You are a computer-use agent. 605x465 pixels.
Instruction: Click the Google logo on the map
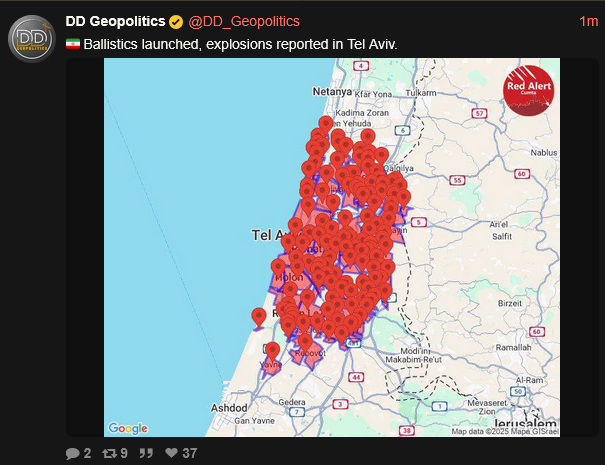(x=128, y=428)
